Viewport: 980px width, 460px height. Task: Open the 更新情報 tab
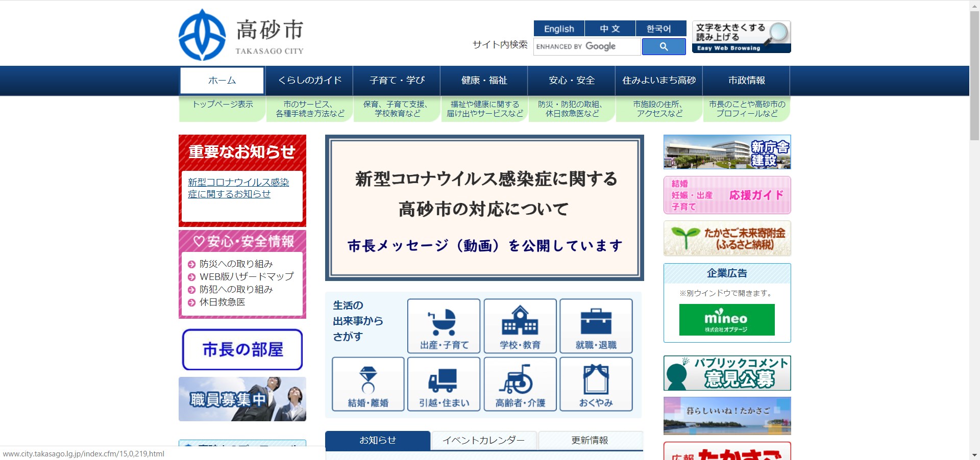pyautogui.click(x=590, y=440)
